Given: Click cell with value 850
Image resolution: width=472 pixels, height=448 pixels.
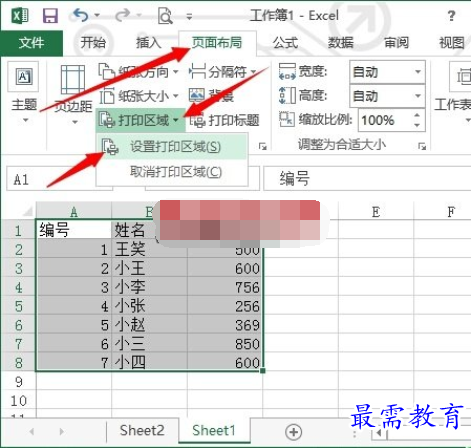Looking at the screenshot, I should [x=225, y=344].
